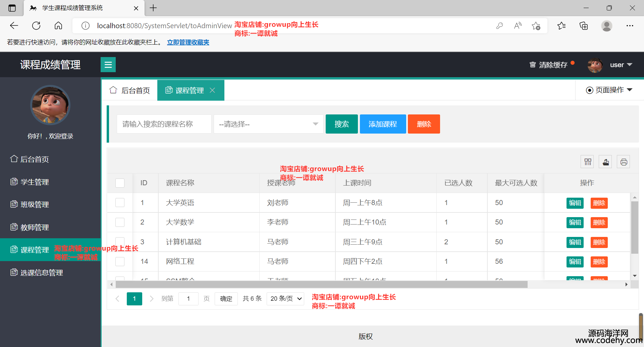Click the table horizontal scrollbar
644x347 pixels.
(321, 285)
